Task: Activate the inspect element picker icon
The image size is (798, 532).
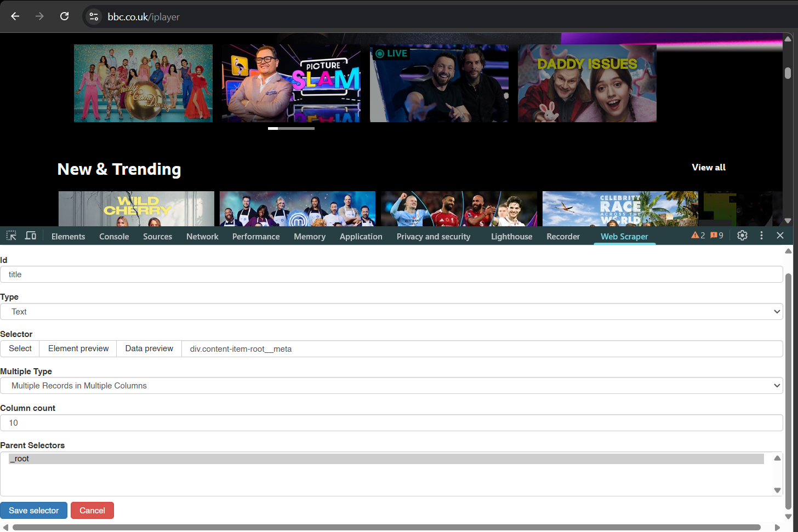Action: click(12, 236)
